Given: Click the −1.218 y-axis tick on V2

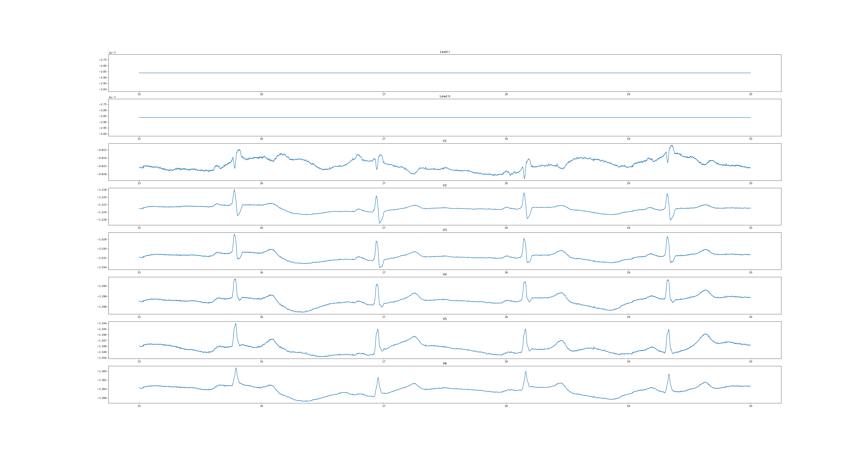Looking at the screenshot, I should pyautogui.click(x=102, y=190).
